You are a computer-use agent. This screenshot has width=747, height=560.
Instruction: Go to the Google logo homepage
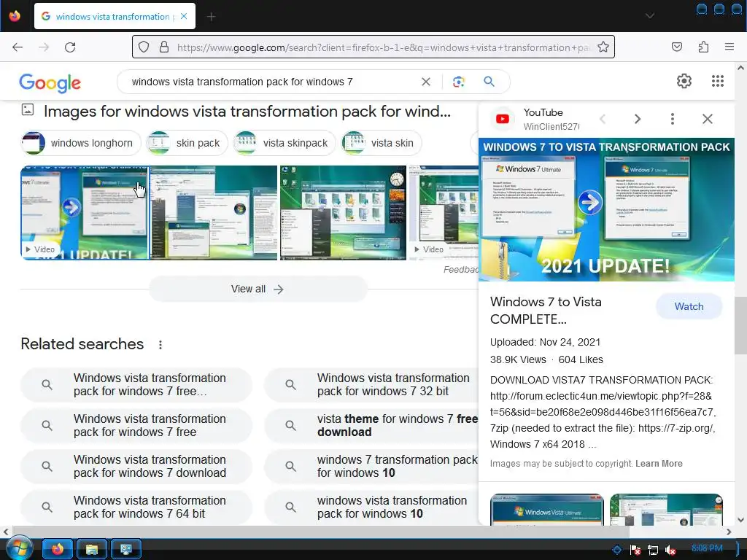(x=50, y=83)
